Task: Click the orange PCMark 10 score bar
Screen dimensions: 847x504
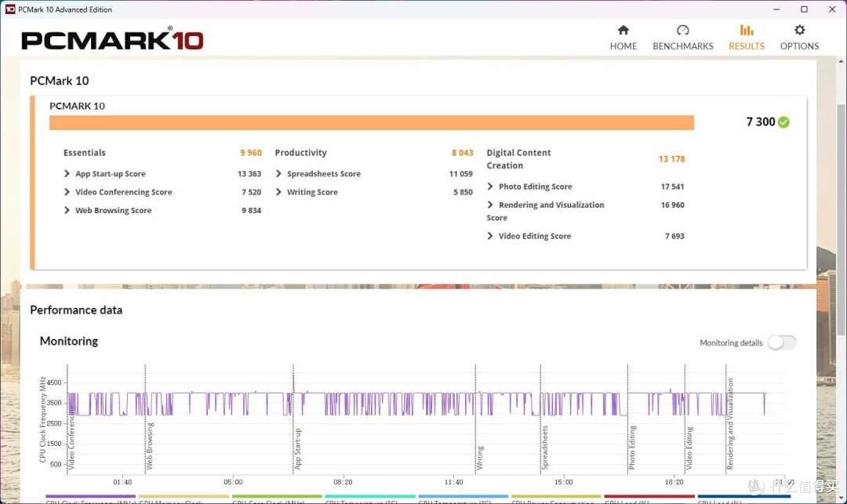Action: pyautogui.click(x=371, y=123)
